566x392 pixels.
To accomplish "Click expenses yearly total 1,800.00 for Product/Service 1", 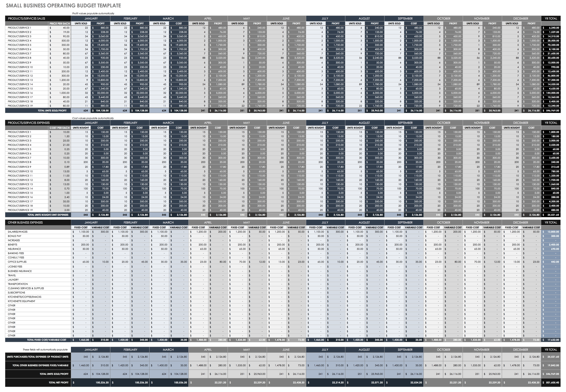I will [x=551, y=132].
